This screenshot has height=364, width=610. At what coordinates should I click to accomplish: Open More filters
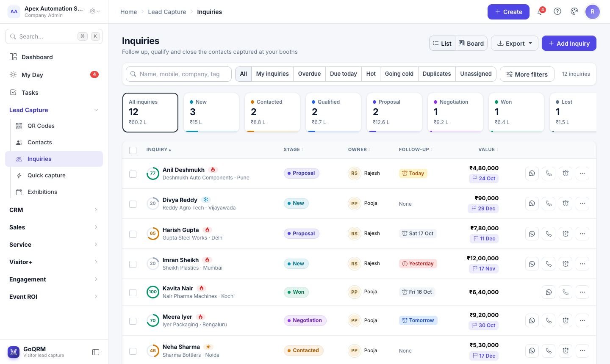[527, 74]
